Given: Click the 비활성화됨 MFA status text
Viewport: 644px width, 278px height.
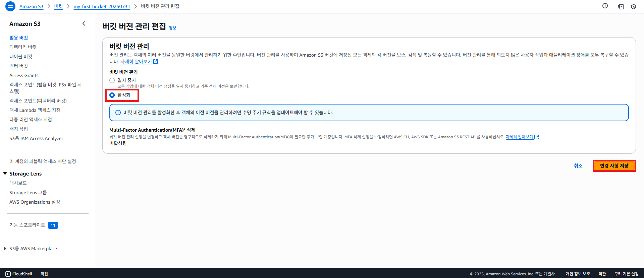Looking at the screenshot, I should pyautogui.click(x=118, y=143).
